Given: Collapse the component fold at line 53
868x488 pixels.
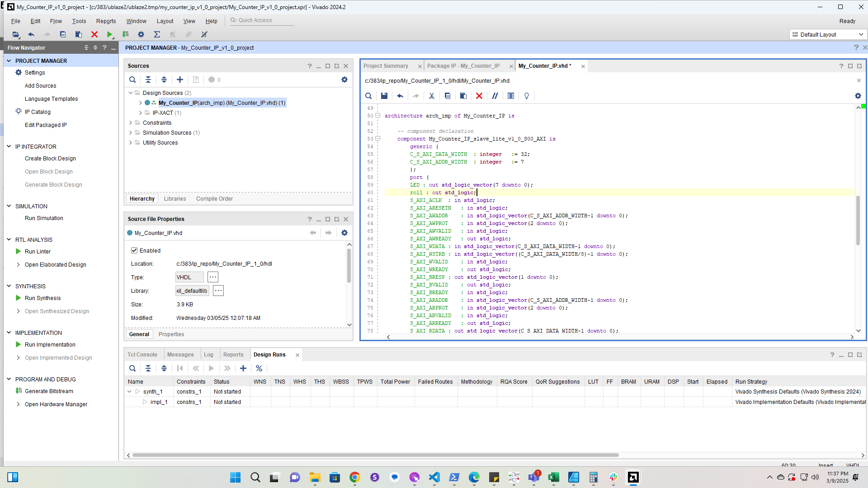Looking at the screenshot, I should coord(378,139).
